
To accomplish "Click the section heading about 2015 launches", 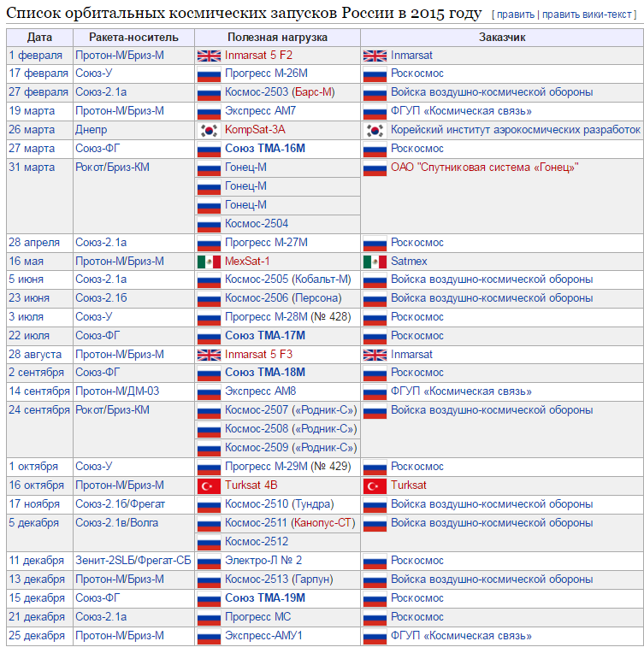I will click(x=244, y=14).
